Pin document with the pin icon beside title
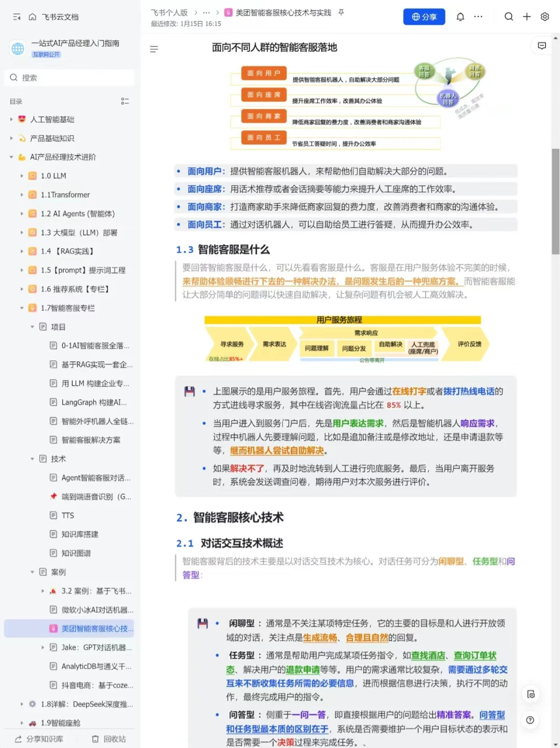Image resolution: width=560 pixels, height=748 pixels. [x=341, y=12]
